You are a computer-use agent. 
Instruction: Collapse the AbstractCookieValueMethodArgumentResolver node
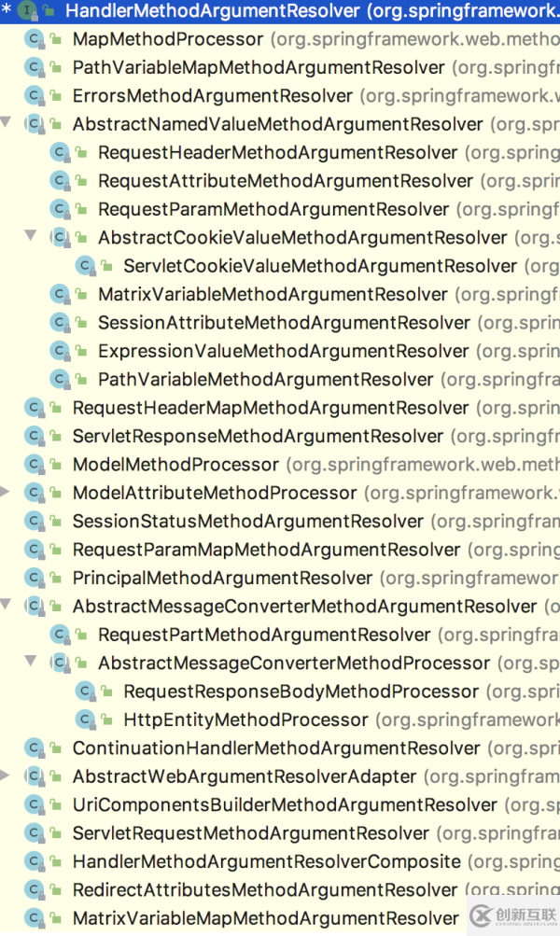[31, 236]
